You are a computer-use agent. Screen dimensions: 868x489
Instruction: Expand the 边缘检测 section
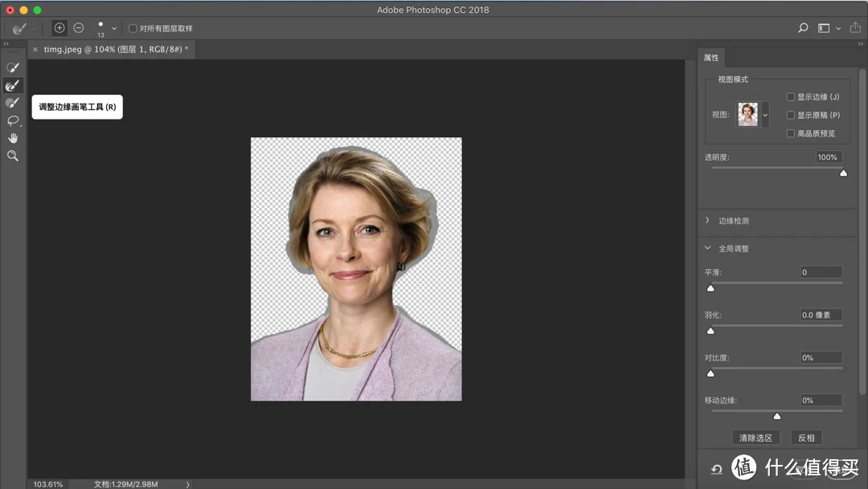[707, 220]
